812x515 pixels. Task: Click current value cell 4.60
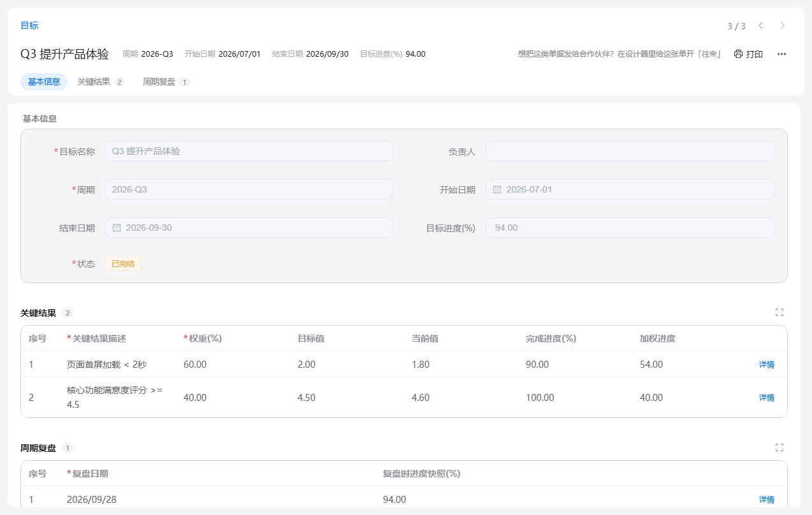pyautogui.click(x=421, y=398)
